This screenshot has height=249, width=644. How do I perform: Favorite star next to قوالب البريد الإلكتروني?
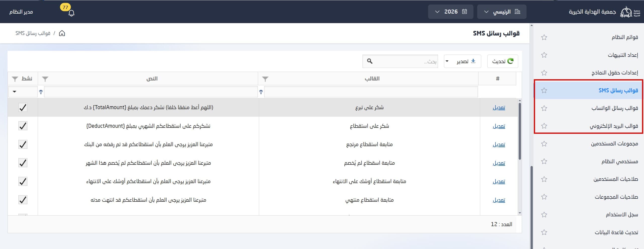[x=544, y=126]
